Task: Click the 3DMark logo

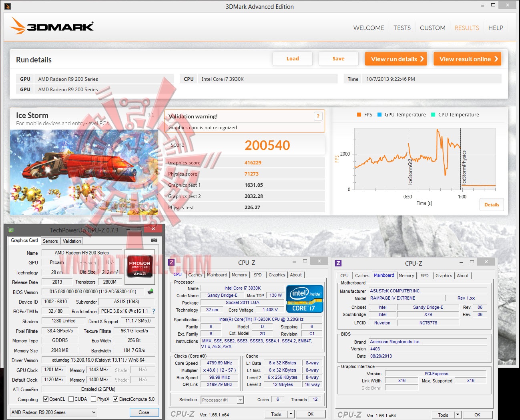Action: [52, 26]
